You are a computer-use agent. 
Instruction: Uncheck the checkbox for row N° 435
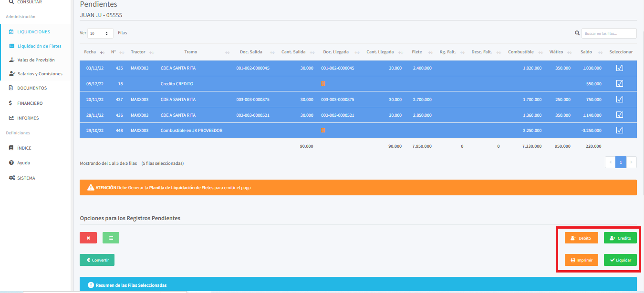[620, 68]
